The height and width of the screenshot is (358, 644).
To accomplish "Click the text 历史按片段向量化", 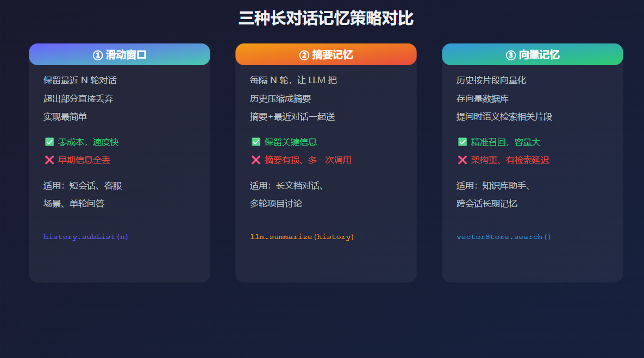I will pos(491,80).
